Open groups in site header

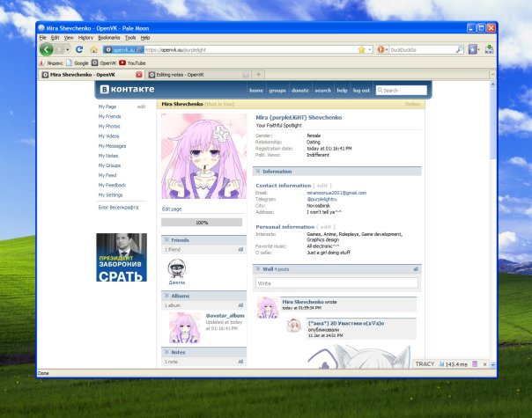coord(277,91)
